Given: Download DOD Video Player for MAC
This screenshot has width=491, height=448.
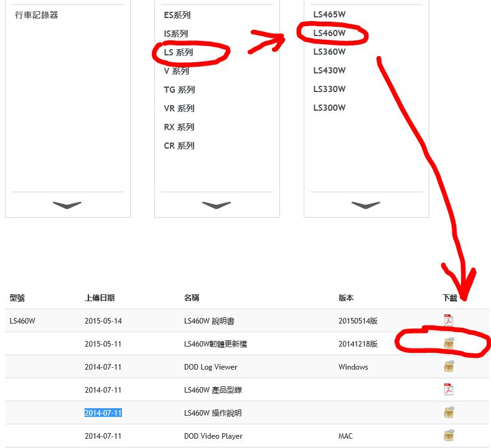Looking at the screenshot, I should click(448, 436).
